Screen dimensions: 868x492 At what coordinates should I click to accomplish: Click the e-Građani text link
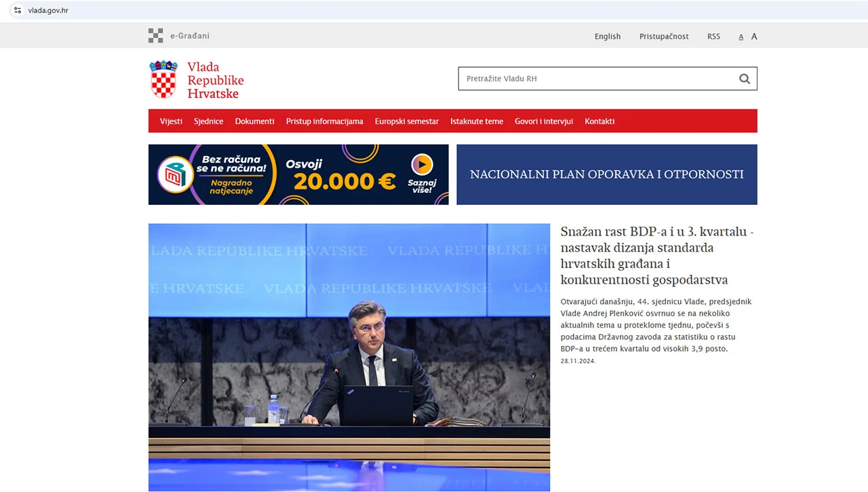(190, 36)
